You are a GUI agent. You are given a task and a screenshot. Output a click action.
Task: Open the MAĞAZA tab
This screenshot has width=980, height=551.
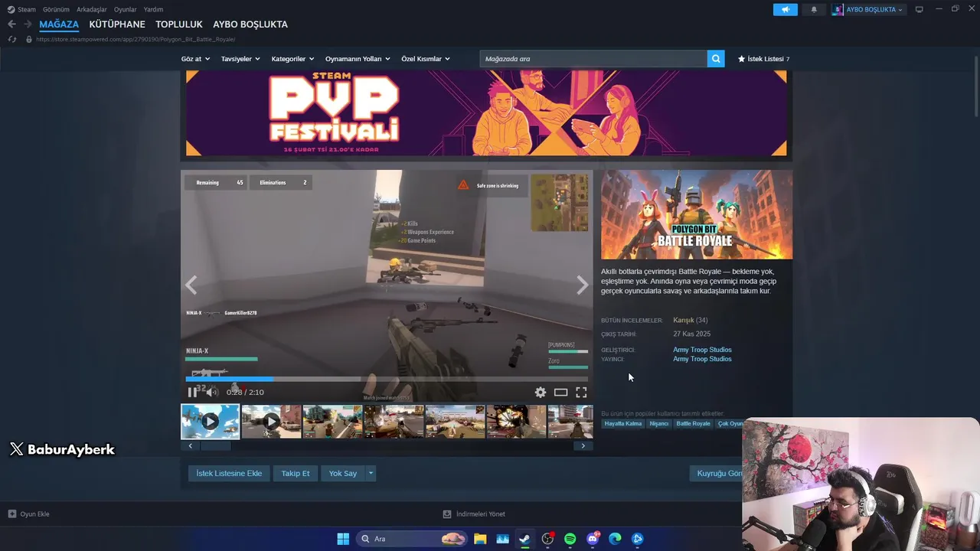pos(59,24)
